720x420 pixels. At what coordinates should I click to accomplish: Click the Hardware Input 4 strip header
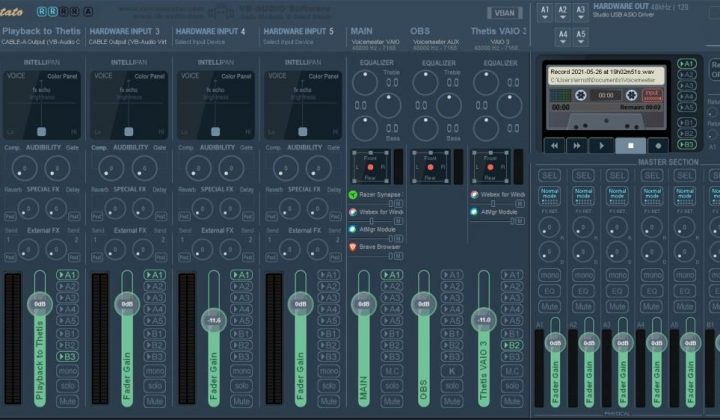[211, 31]
